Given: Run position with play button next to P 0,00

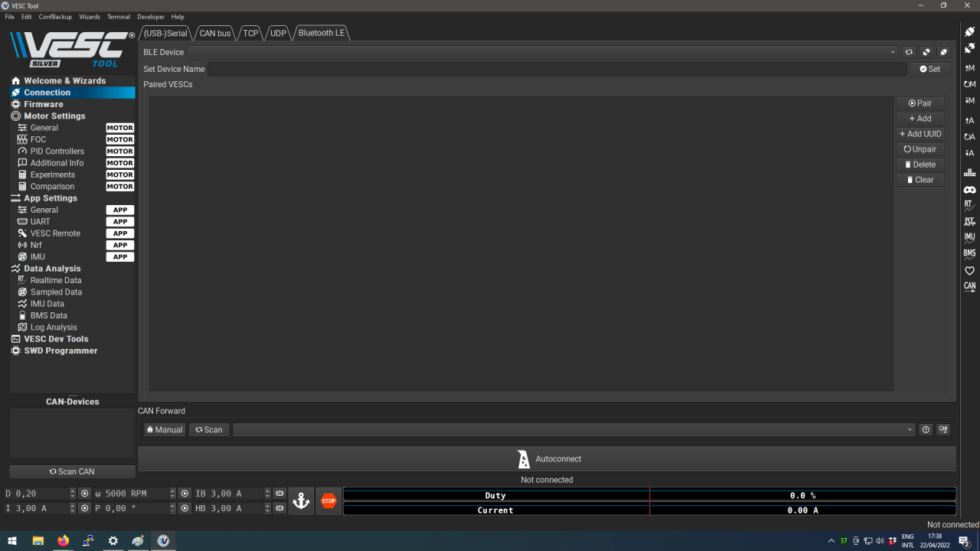Looking at the screenshot, I should pos(185,508).
